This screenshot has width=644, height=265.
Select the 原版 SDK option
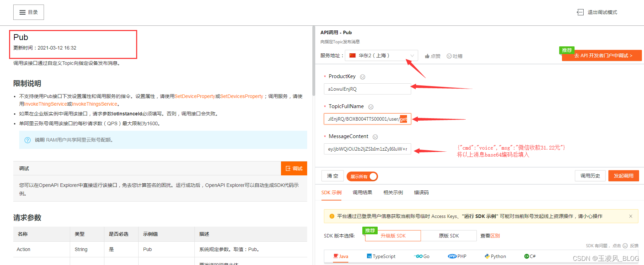click(449, 236)
